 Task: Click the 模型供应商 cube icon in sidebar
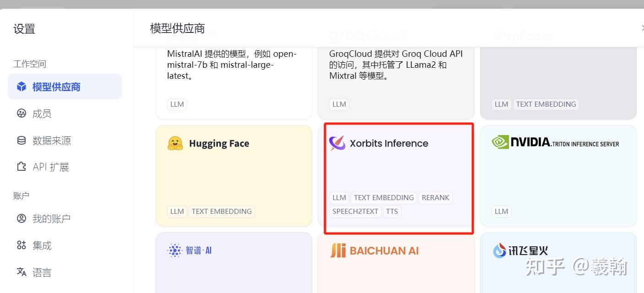click(x=22, y=87)
